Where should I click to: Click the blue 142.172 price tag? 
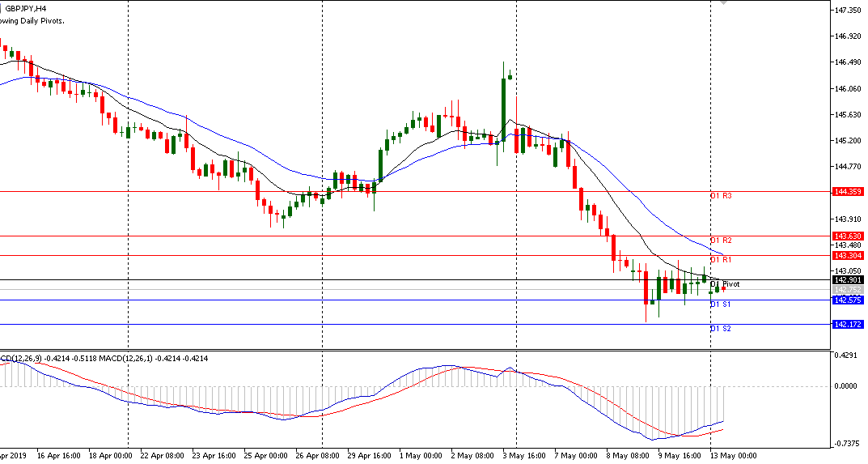click(x=848, y=325)
